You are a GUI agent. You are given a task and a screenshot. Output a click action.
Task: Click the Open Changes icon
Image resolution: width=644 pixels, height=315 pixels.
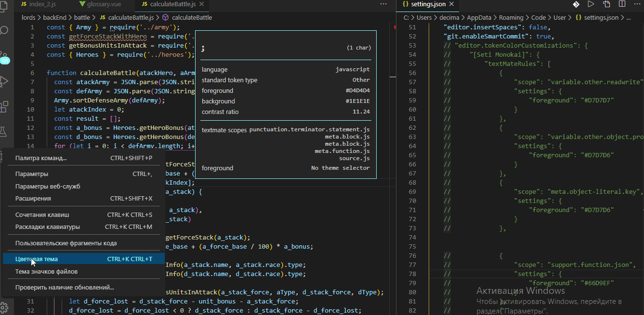[x=606, y=4]
